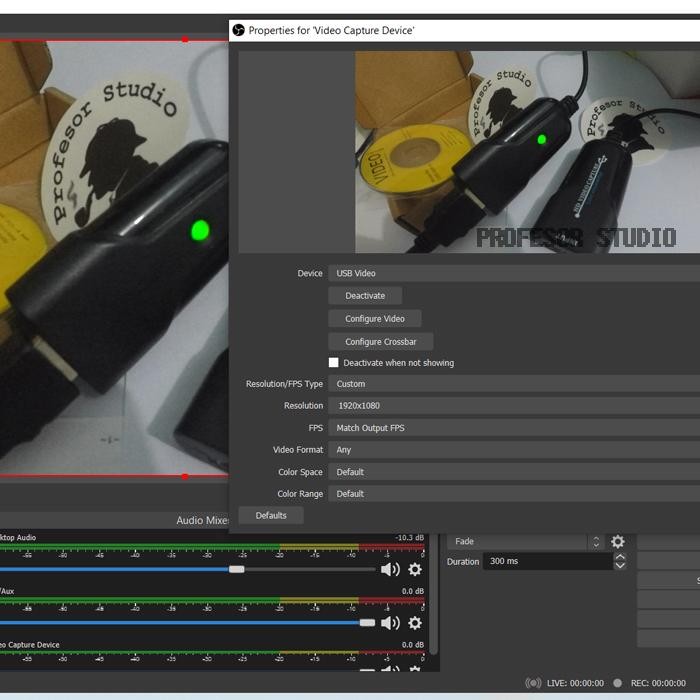Mute the Mic/Aux speaker icon

[x=390, y=623]
